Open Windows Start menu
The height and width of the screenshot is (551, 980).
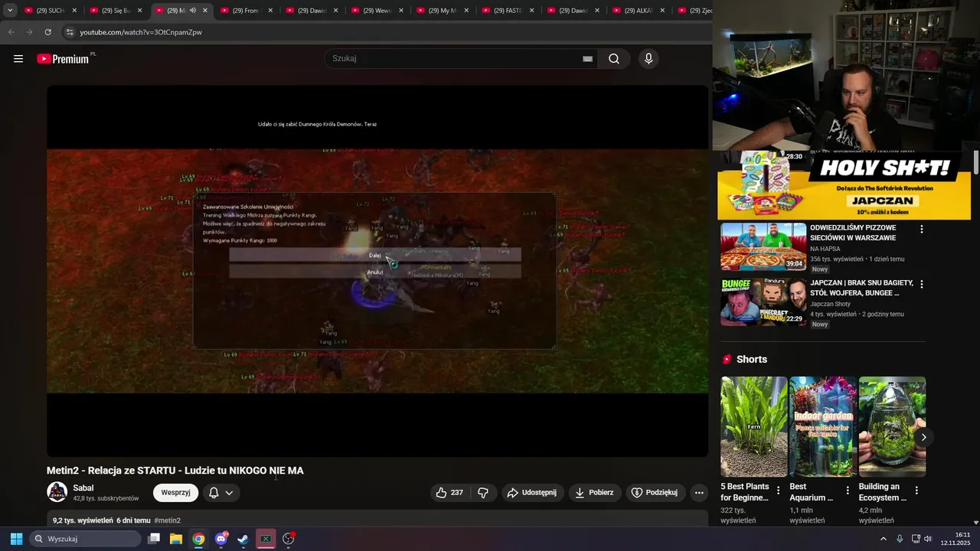point(16,539)
